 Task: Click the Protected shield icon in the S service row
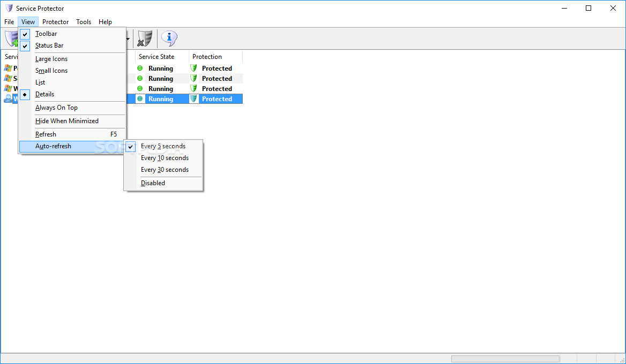click(193, 79)
